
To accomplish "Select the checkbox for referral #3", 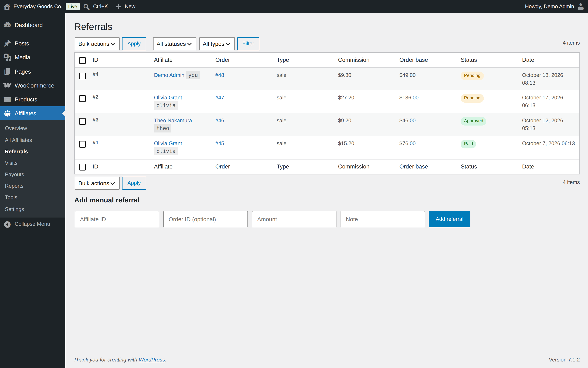I will (83, 121).
